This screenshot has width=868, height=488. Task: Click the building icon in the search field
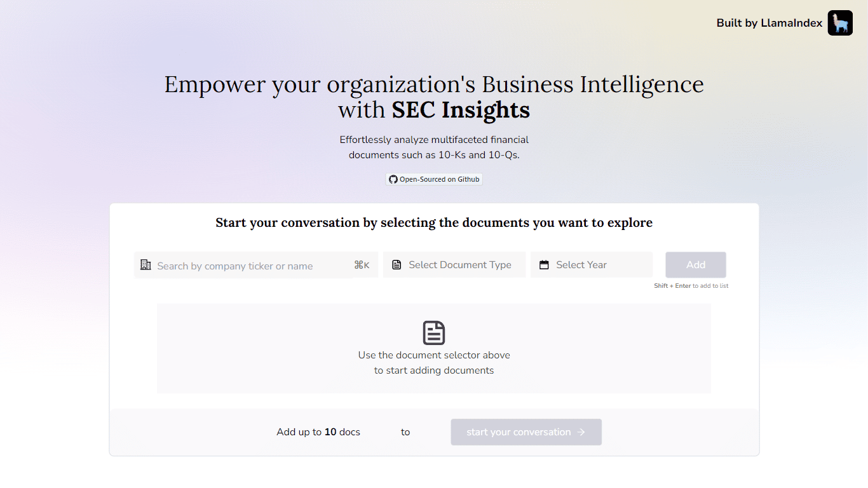pyautogui.click(x=146, y=265)
